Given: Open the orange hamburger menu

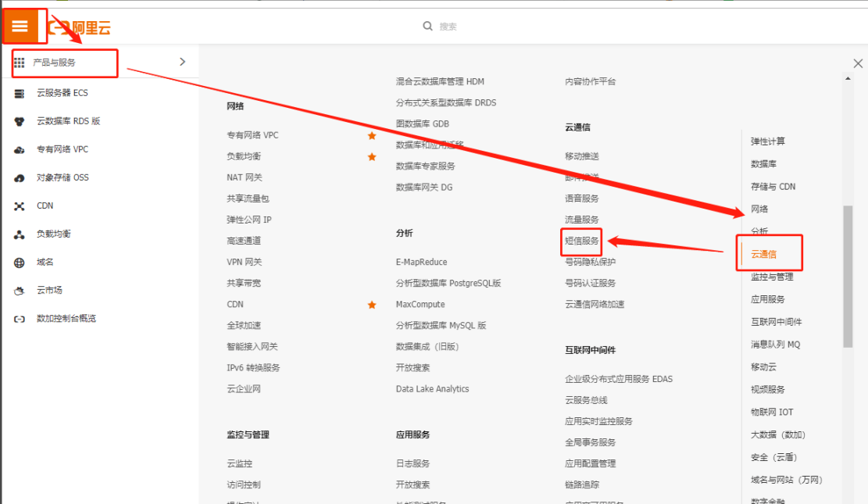Looking at the screenshot, I should tap(20, 26).
